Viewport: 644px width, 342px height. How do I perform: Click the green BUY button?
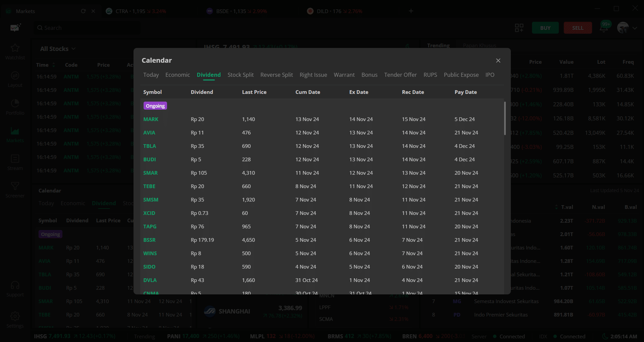tap(545, 28)
